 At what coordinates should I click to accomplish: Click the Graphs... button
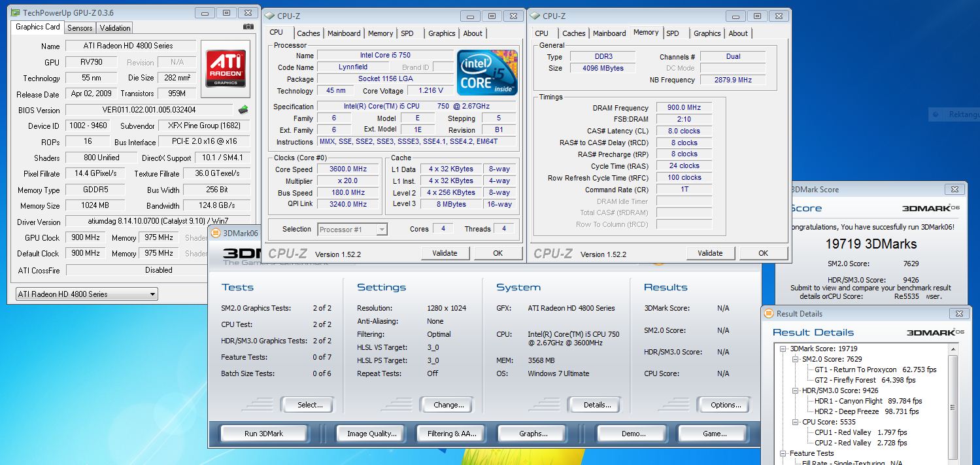pos(533,434)
